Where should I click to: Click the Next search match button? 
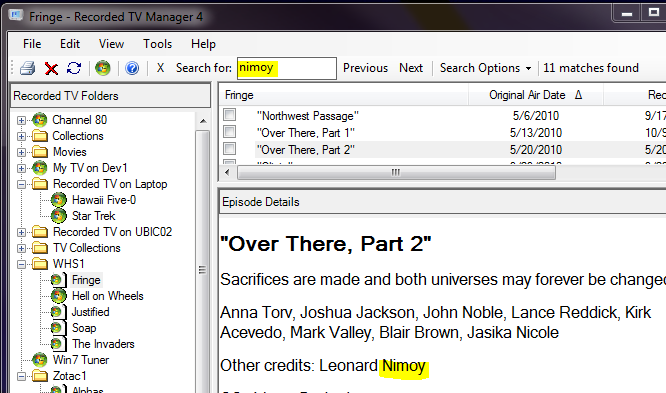pyautogui.click(x=411, y=68)
